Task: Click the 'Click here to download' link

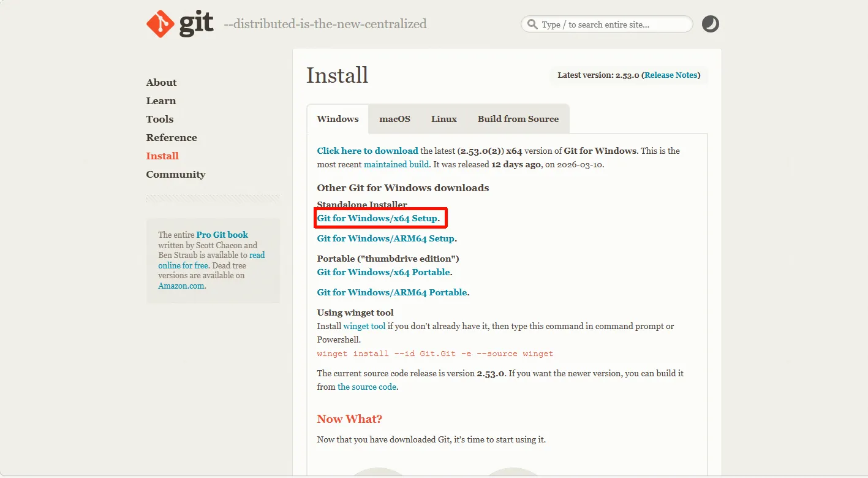Action: pos(367,151)
